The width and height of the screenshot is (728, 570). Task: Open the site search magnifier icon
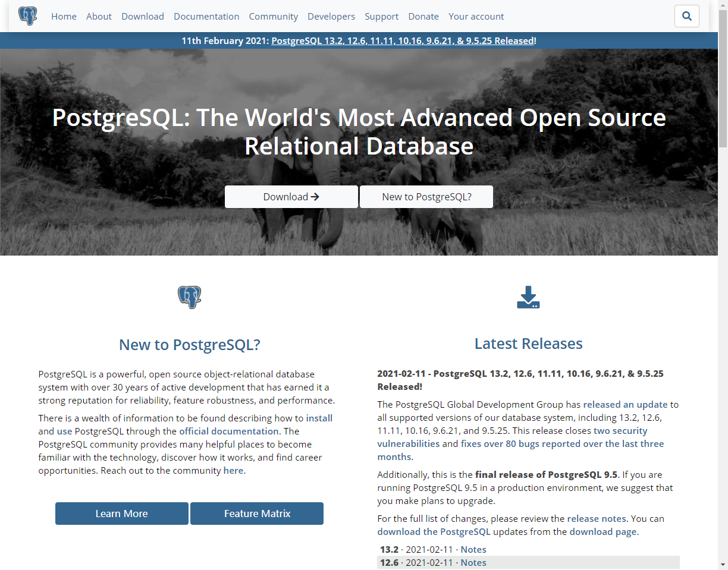(686, 16)
